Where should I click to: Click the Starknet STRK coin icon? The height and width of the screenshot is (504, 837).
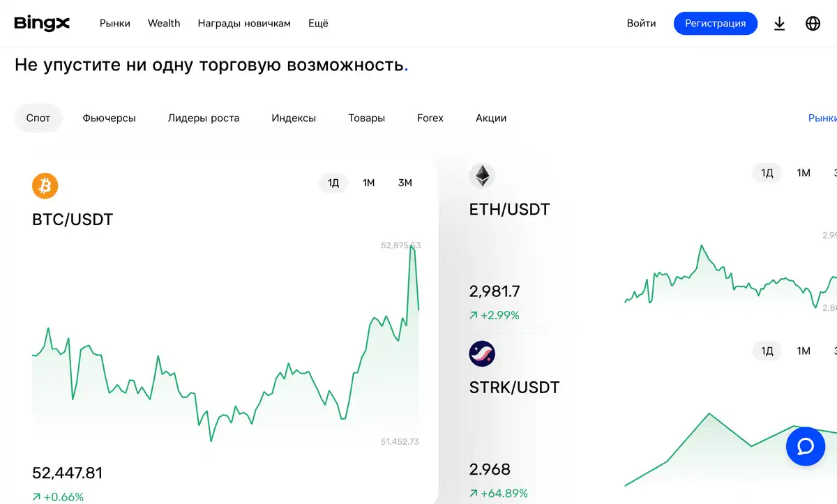tap(482, 353)
